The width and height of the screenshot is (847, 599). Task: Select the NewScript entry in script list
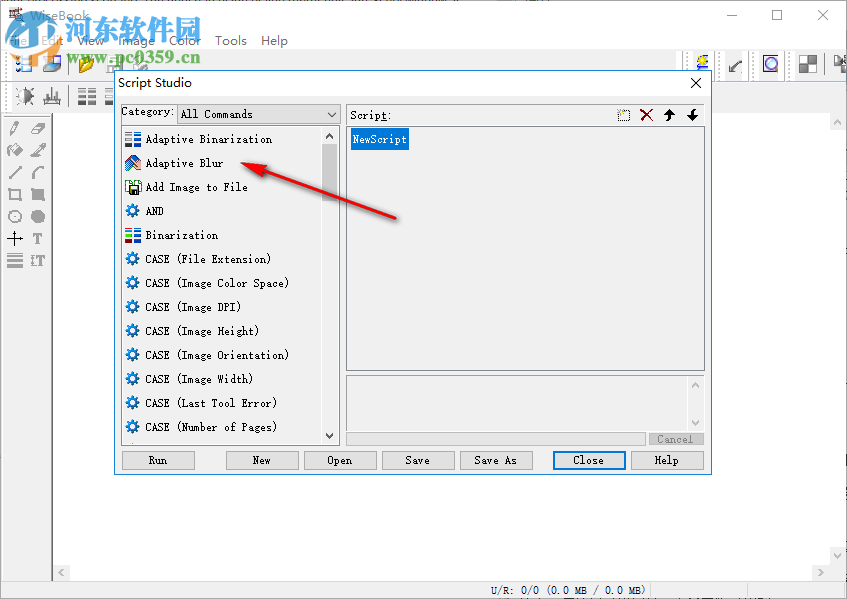pos(380,139)
